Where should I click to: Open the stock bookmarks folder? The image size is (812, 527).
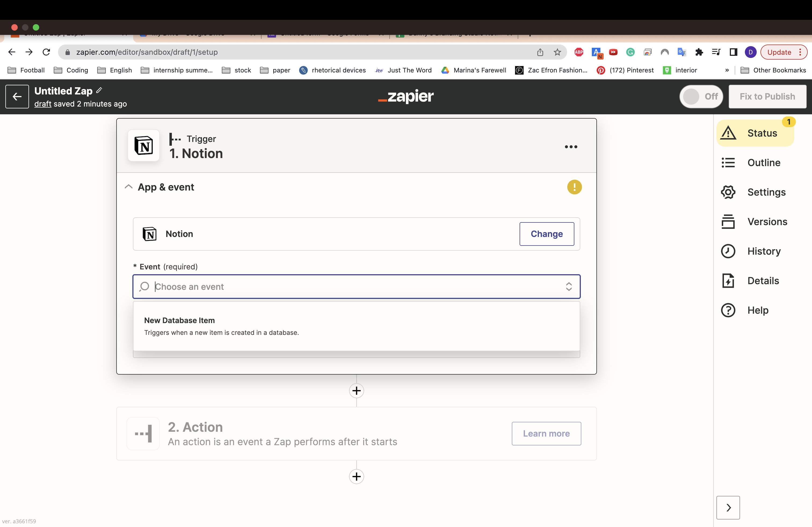(237, 70)
